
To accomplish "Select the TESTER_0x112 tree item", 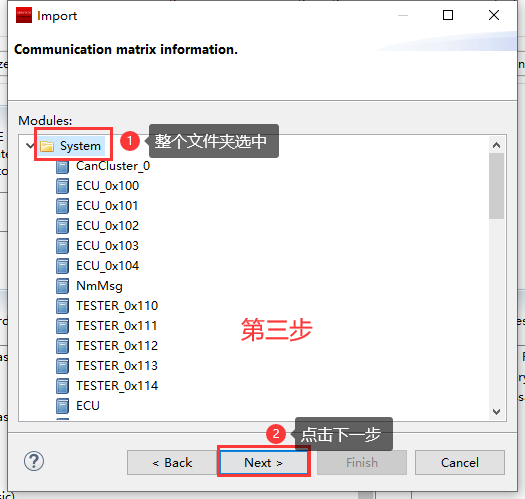I will 117,346.
